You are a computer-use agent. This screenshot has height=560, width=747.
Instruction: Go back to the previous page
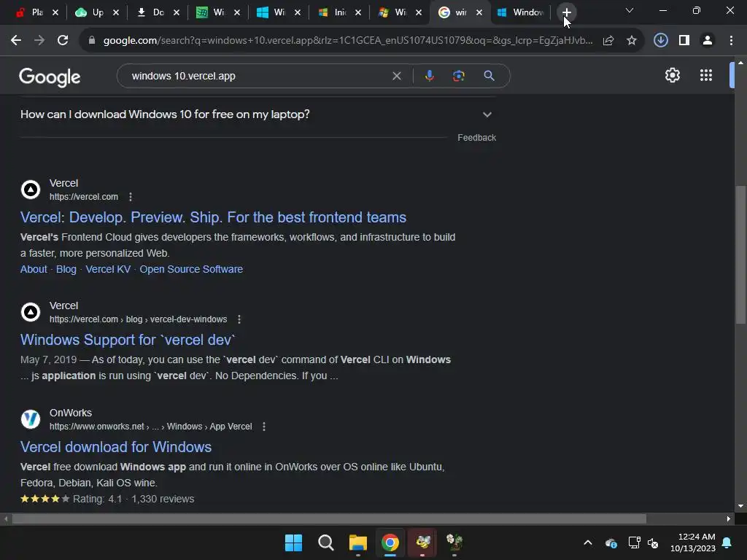point(16,41)
